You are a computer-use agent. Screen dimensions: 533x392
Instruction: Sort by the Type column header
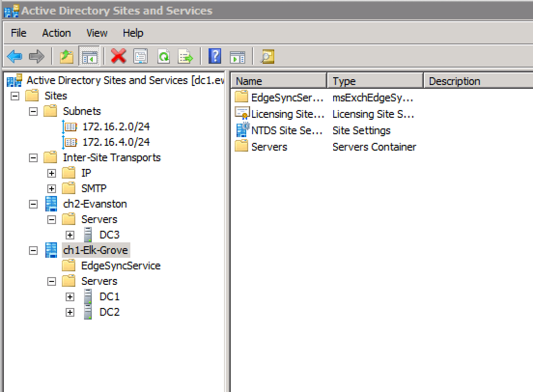tap(375, 81)
